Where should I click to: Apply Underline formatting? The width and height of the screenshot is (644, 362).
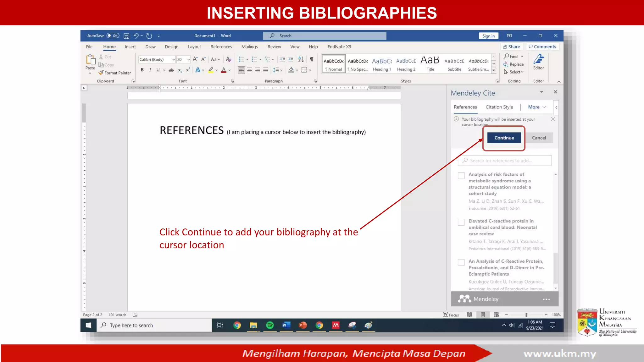158,70
